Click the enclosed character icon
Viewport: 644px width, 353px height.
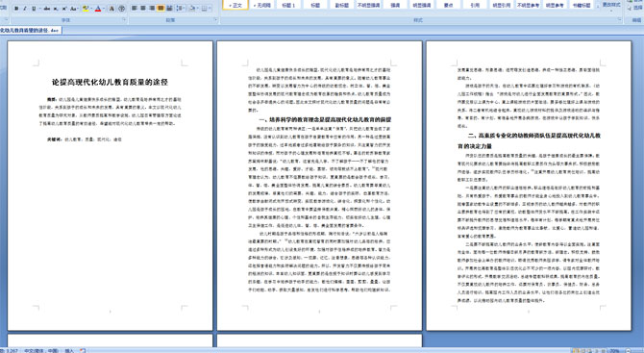tap(121, 9)
